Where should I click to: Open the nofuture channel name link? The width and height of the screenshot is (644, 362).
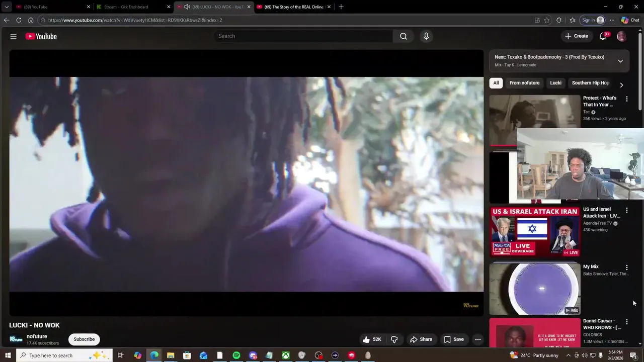(37, 336)
